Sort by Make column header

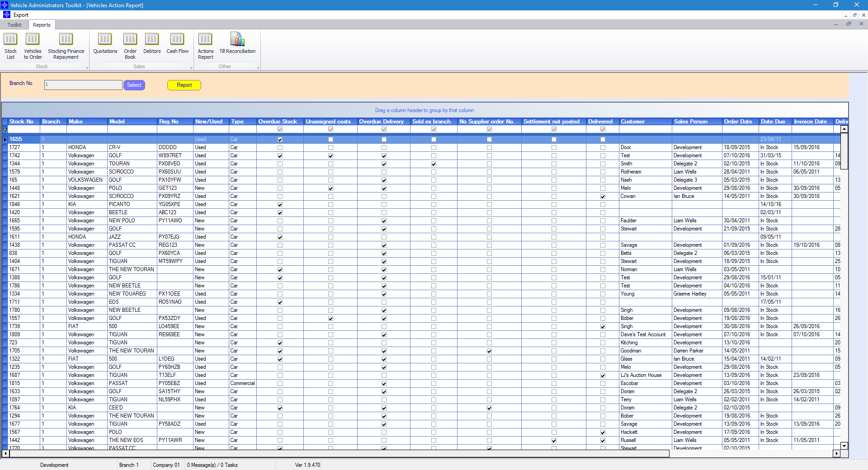tap(87, 122)
